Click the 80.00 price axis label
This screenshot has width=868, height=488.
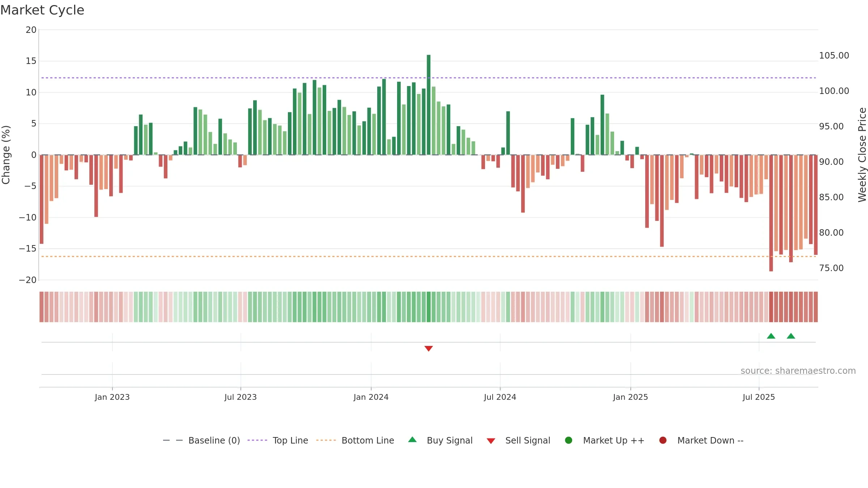tap(831, 232)
